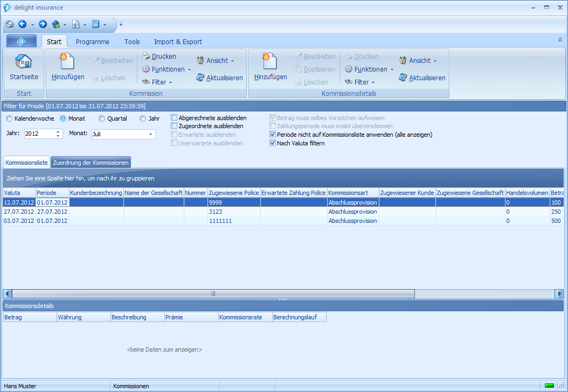Viewport: 568px width, 392px height.
Task: Open Ansicht dropdown in the Kommissionsdetails group
Action: (x=418, y=61)
